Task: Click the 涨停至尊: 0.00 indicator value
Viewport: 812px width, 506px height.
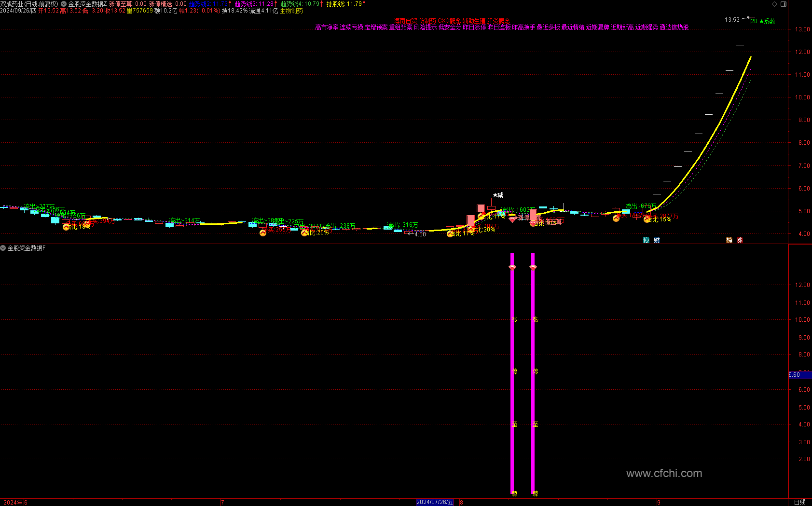Action: pyautogui.click(x=128, y=4)
